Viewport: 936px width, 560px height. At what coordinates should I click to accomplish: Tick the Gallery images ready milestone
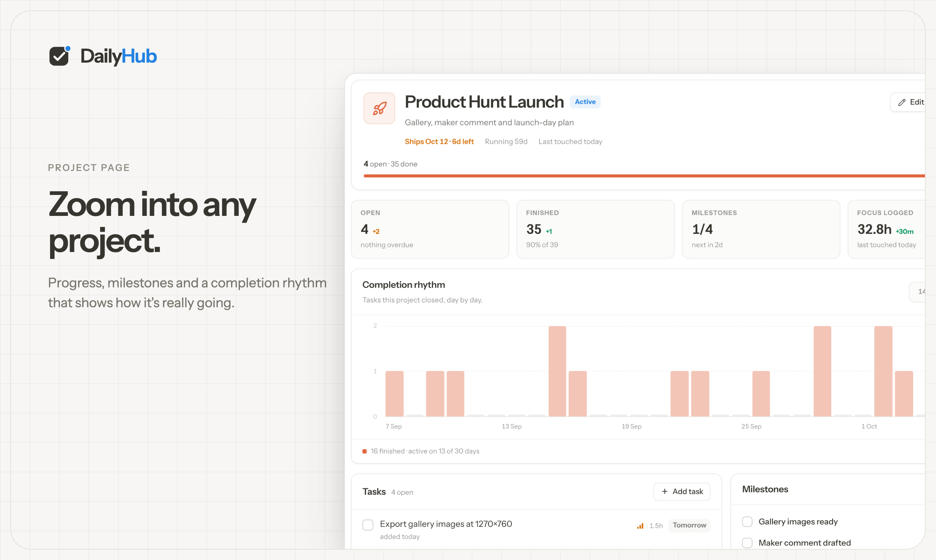[x=747, y=522]
